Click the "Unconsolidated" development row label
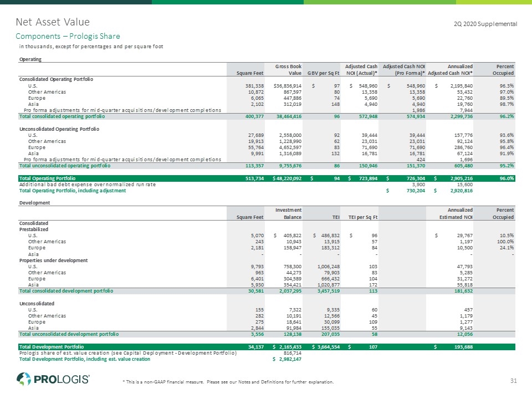 click(x=37, y=304)
